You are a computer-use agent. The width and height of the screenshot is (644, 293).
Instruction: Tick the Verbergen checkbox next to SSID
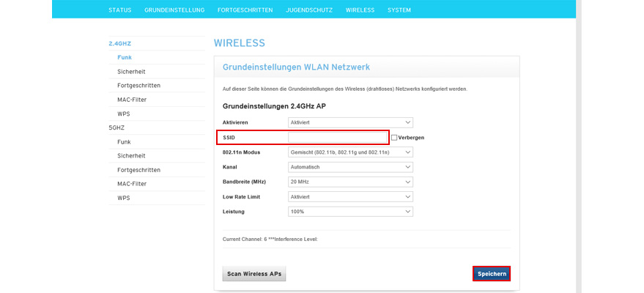click(x=394, y=138)
